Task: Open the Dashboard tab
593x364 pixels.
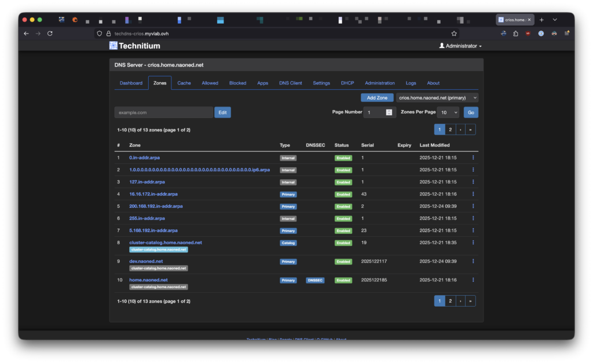Action: [131, 83]
